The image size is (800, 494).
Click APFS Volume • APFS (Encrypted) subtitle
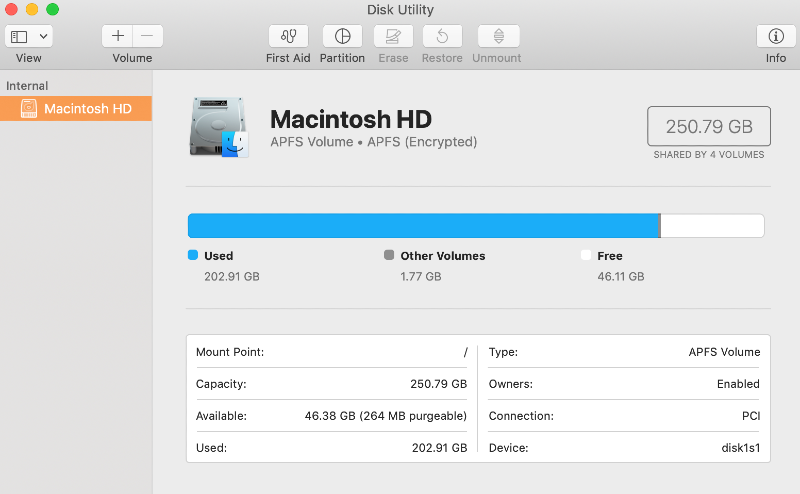[373, 142]
